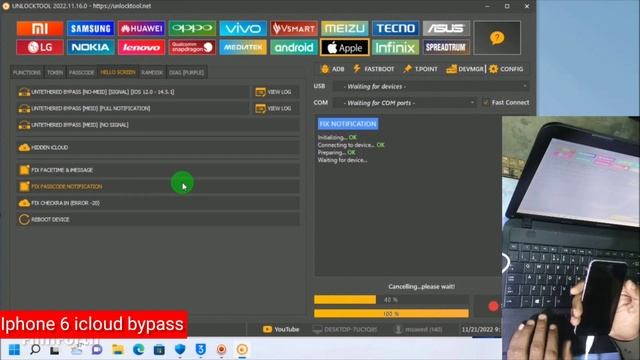Click the 40% progress bar
Image resolution: width=640 pixels, height=360 pixels.
coord(391,300)
